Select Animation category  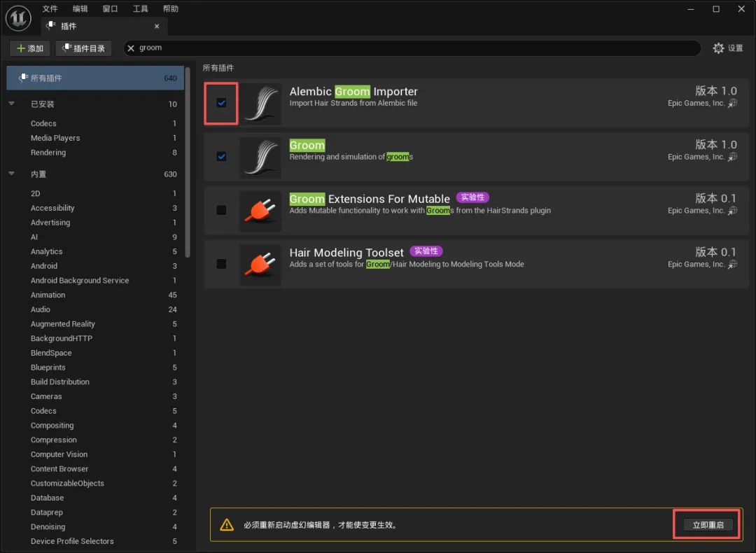click(95, 295)
